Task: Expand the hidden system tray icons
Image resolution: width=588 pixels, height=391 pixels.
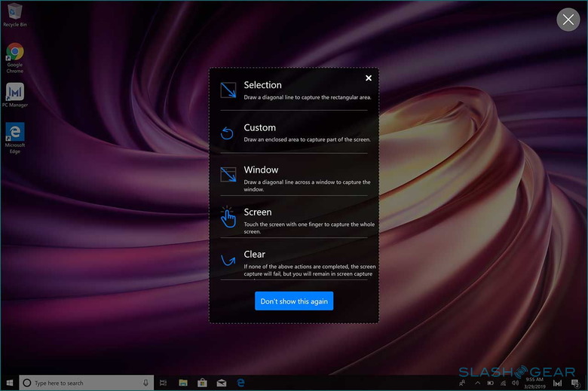Action: coord(477,383)
